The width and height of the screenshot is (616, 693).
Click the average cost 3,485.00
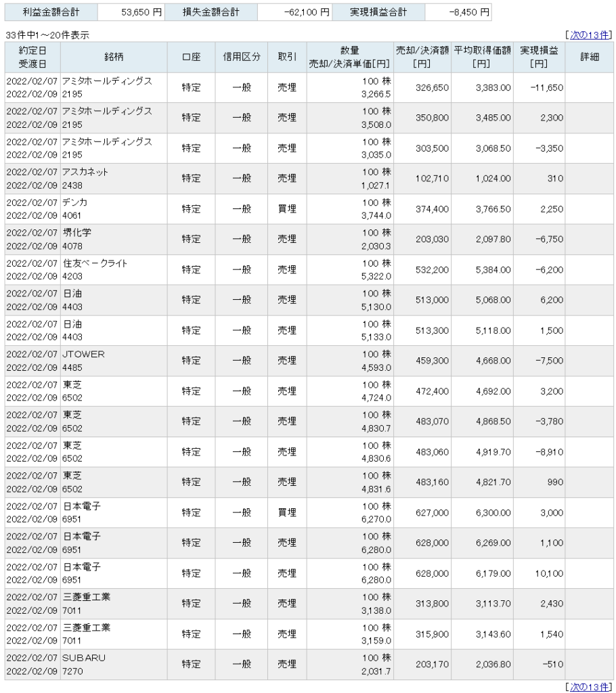pos(493,118)
